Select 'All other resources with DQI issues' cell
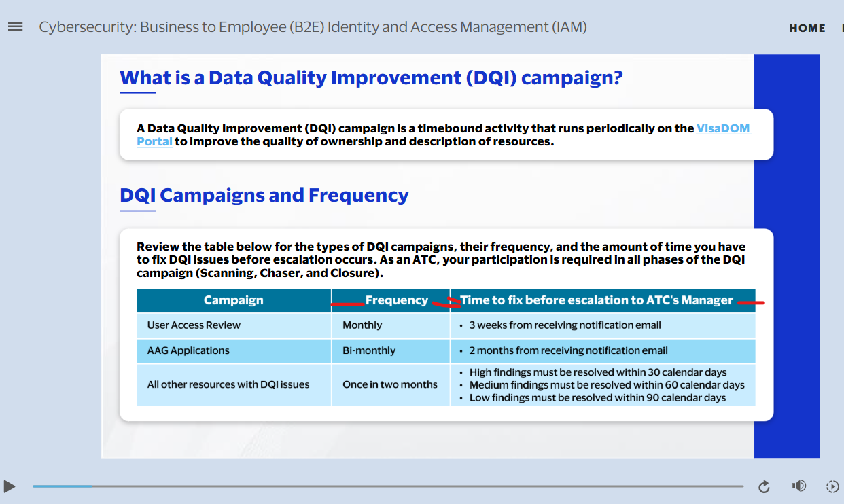 [x=234, y=385]
